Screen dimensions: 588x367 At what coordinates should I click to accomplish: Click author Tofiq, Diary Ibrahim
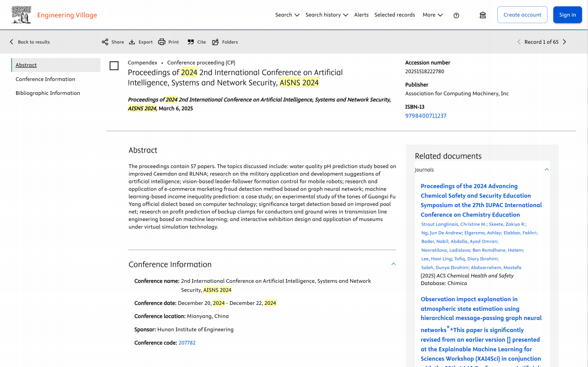476,259
